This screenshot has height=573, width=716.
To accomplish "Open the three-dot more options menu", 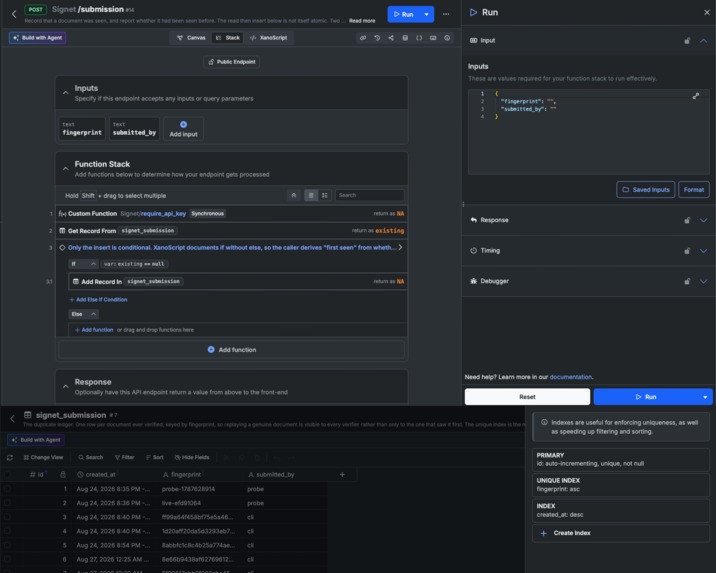I will (x=446, y=14).
